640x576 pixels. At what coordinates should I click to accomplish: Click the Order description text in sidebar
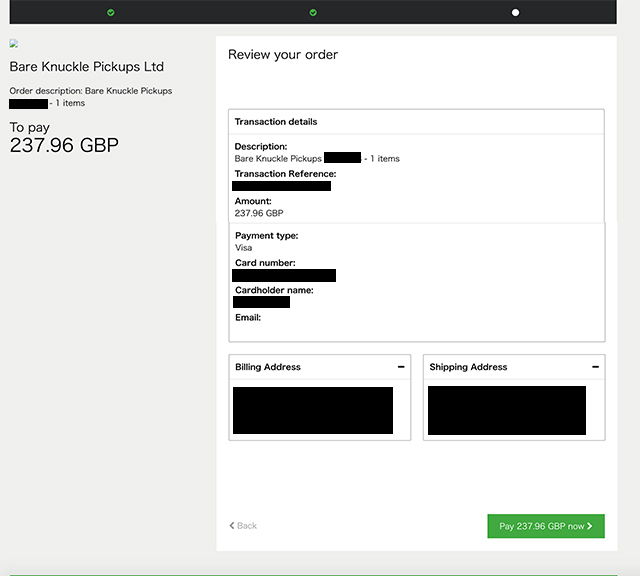pos(91,97)
